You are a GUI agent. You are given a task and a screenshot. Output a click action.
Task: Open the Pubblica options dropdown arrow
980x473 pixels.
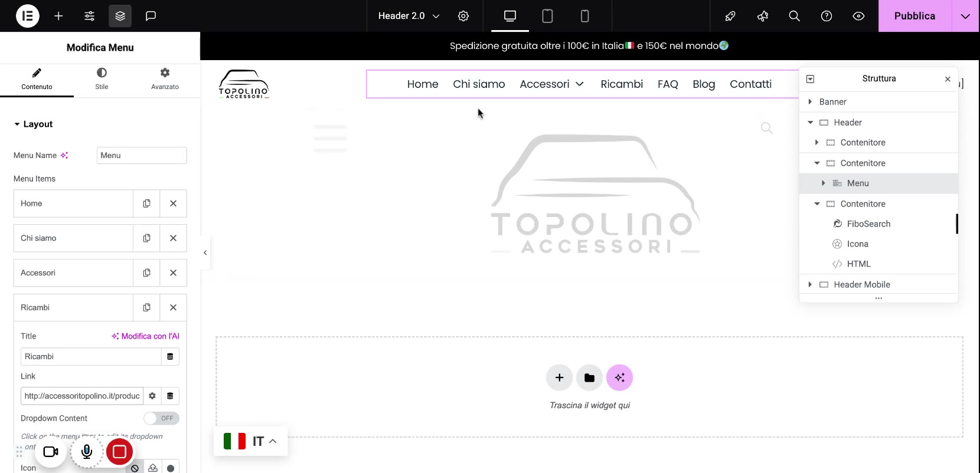pyautogui.click(x=965, y=16)
